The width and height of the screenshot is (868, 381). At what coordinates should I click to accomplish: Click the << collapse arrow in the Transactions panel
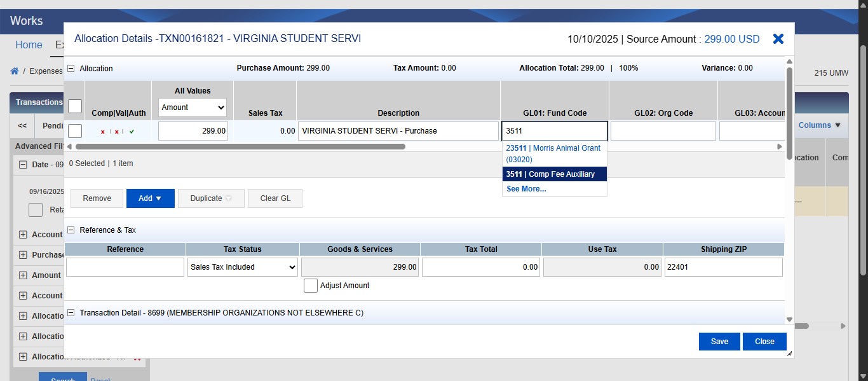(22, 125)
